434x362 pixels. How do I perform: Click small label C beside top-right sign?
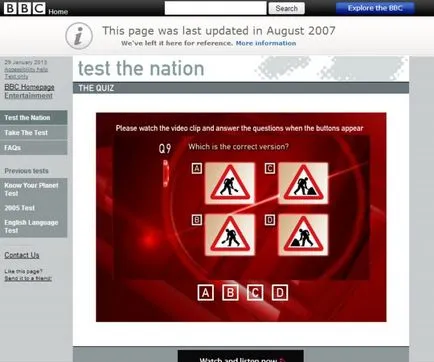[x=270, y=168]
